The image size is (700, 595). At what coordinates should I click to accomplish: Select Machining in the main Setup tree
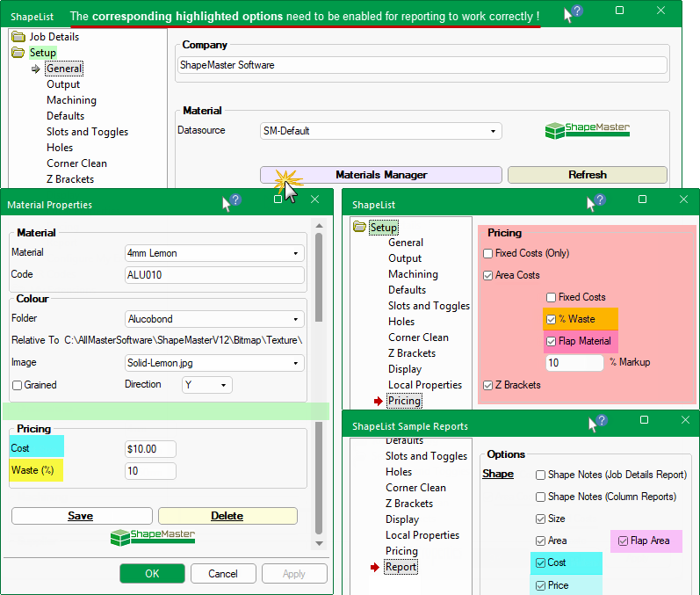click(x=71, y=100)
